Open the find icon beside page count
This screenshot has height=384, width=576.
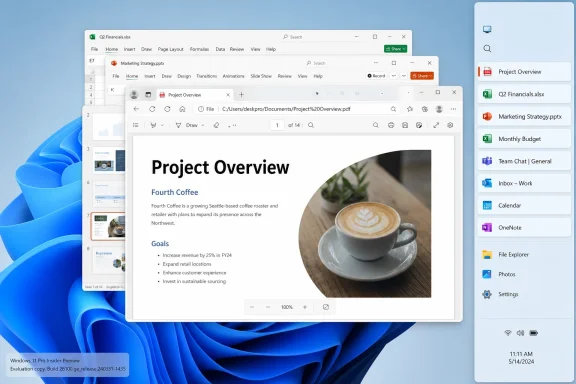(311, 125)
